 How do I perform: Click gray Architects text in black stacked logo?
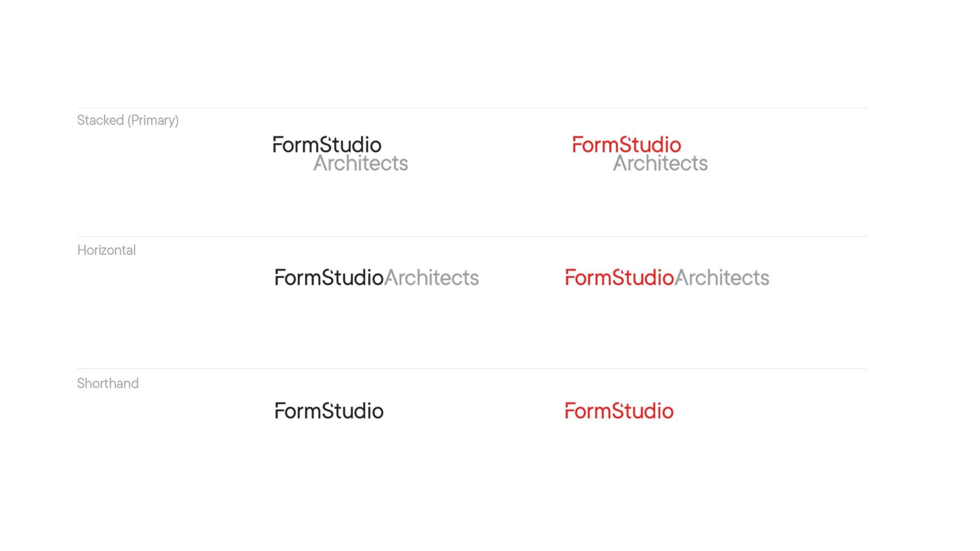(x=361, y=163)
